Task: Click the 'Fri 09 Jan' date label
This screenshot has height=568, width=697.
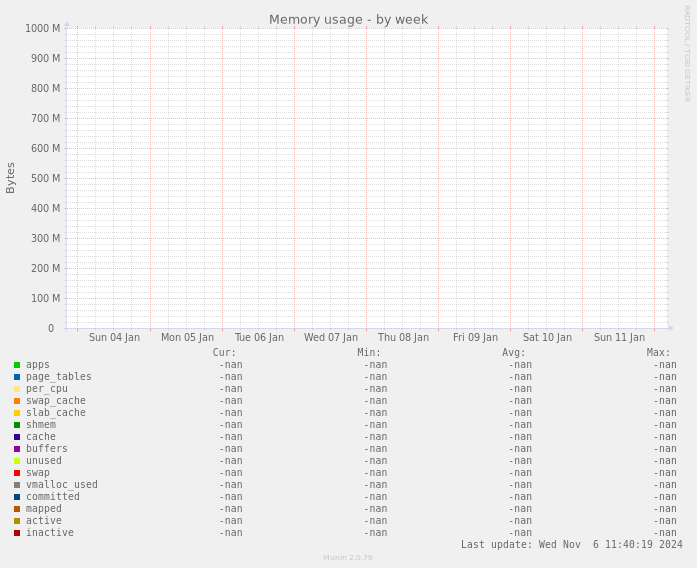Action: click(475, 337)
